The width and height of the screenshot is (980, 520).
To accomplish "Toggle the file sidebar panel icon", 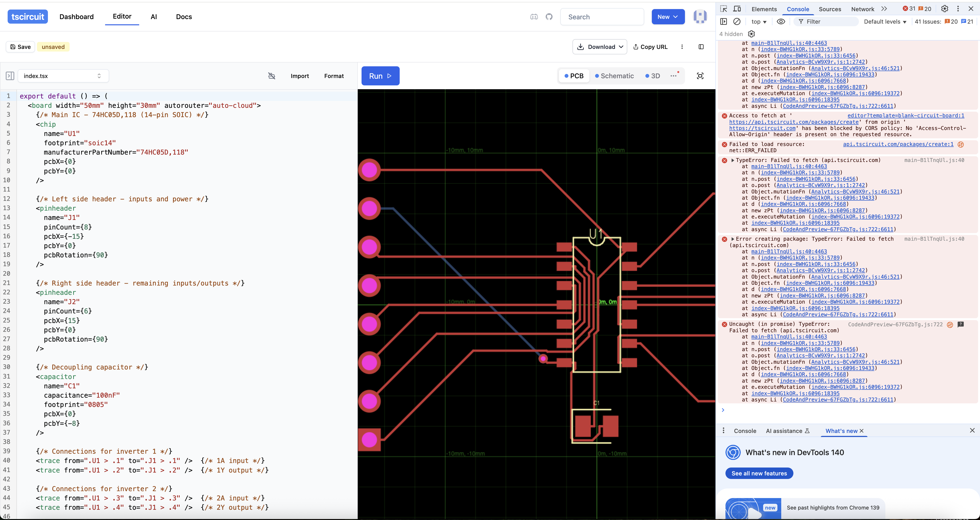I will coord(10,76).
